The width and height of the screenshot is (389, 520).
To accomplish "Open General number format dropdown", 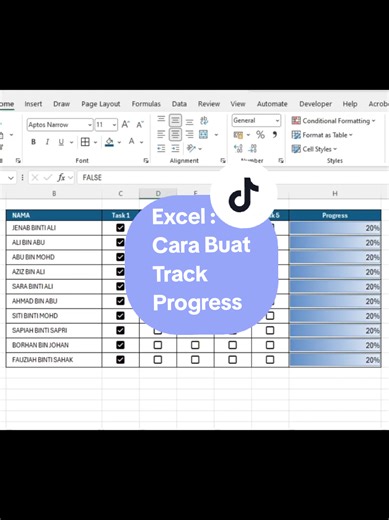I will click(x=277, y=121).
